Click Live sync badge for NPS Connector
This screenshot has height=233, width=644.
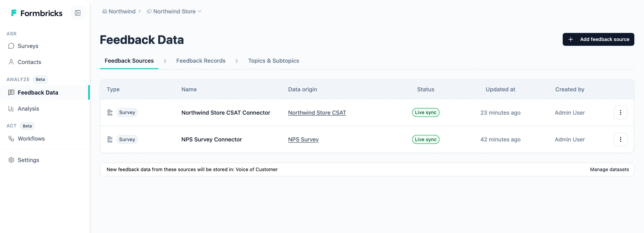[426, 140]
